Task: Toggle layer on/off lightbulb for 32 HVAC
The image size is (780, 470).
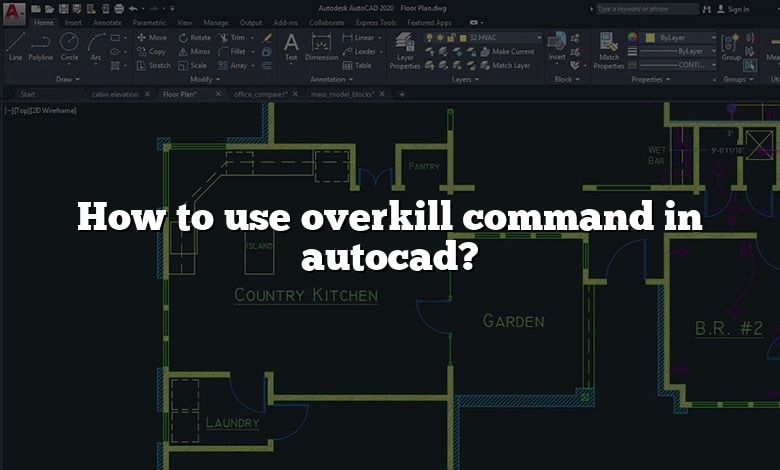Action: coord(429,38)
